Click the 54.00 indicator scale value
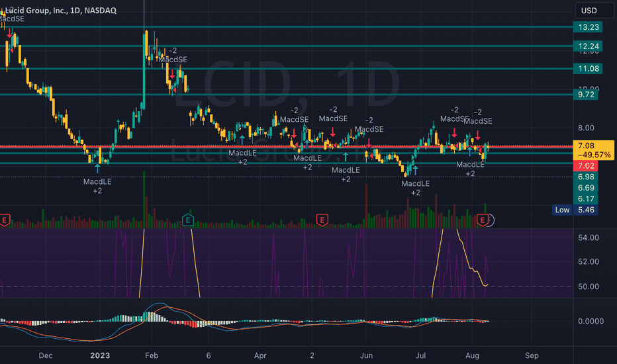The height and width of the screenshot is (364, 617). (x=589, y=238)
